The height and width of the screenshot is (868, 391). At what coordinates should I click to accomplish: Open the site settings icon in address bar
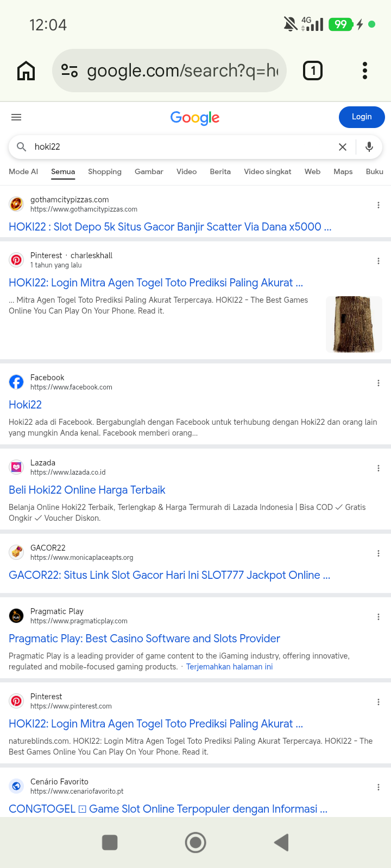pos(70,71)
